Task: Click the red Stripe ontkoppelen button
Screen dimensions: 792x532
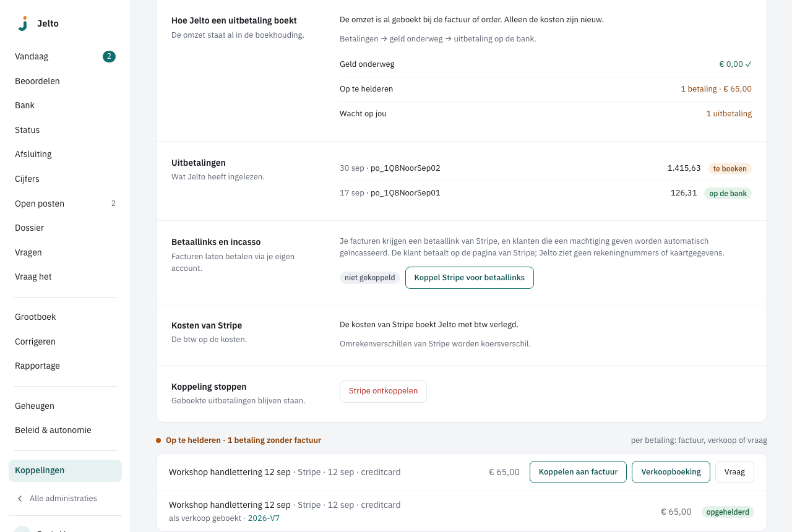Action: pyautogui.click(x=383, y=391)
